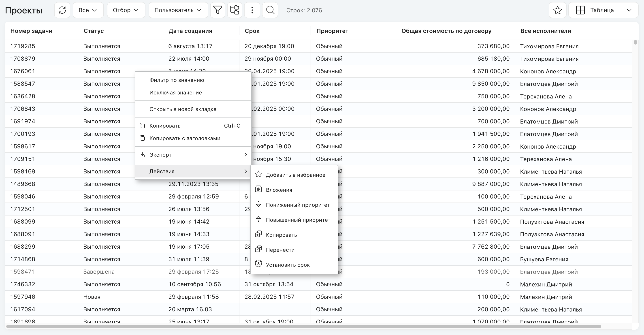
Task: Click the down-arrow icon for Пониженный приоритет
Action: click(258, 204)
